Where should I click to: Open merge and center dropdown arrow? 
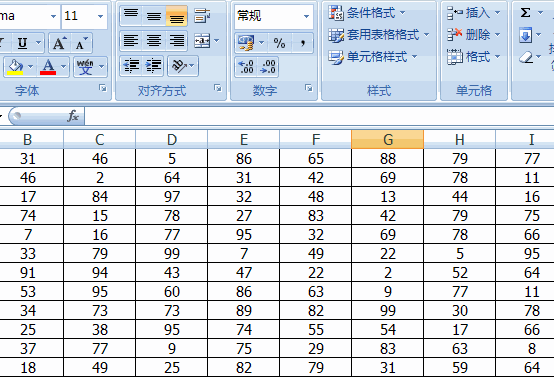(x=217, y=41)
